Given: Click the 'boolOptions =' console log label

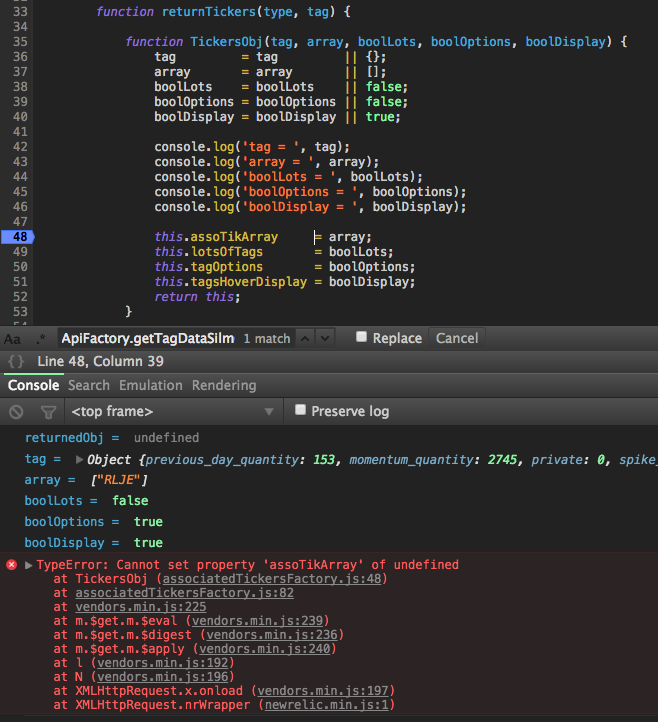Looking at the screenshot, I should click(x=72, y=522).
